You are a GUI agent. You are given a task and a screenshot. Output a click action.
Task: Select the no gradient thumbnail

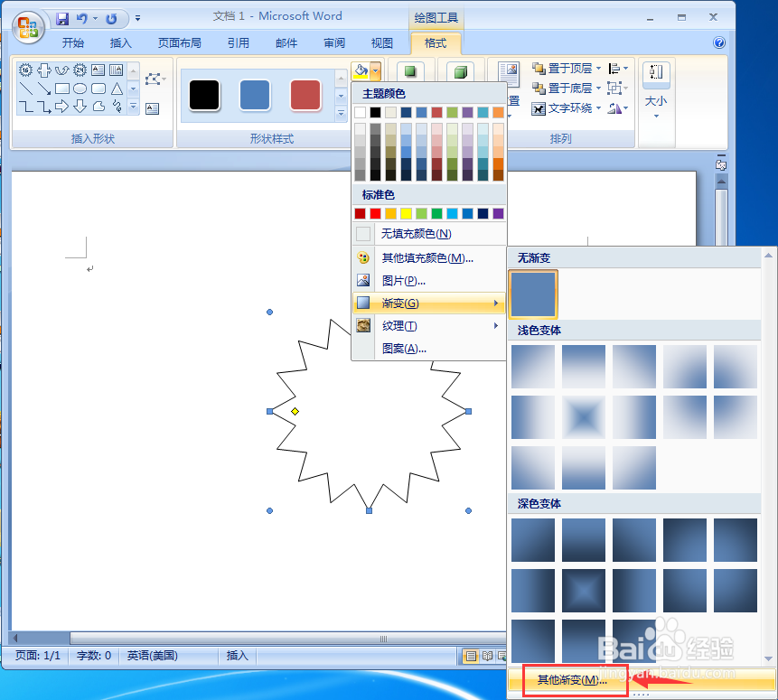click(x=533, y=294)
